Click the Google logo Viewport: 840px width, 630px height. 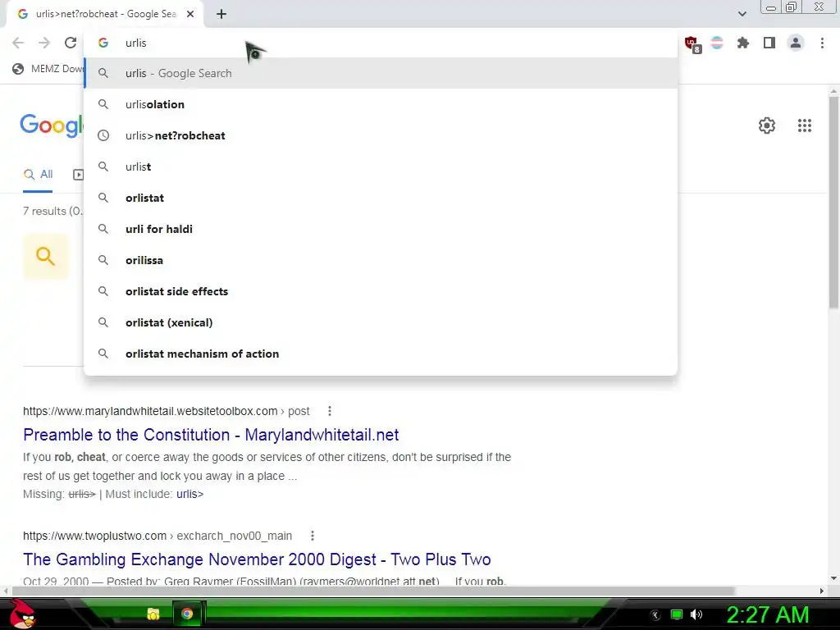[x=52, y=126]
